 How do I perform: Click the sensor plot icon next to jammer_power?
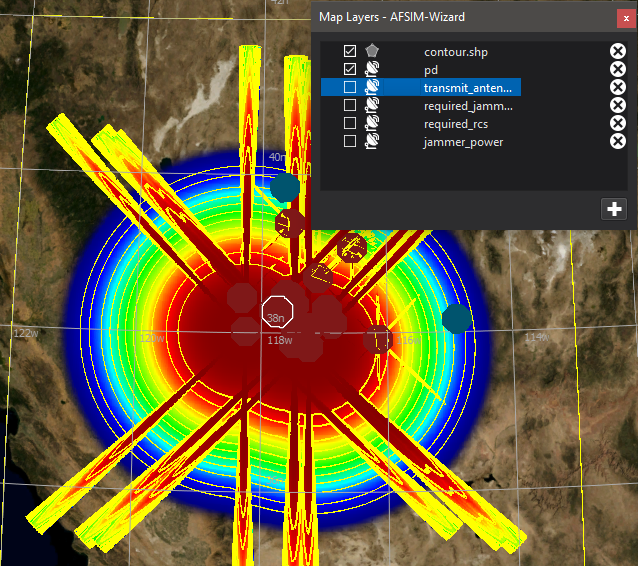[x=372, y=141]
